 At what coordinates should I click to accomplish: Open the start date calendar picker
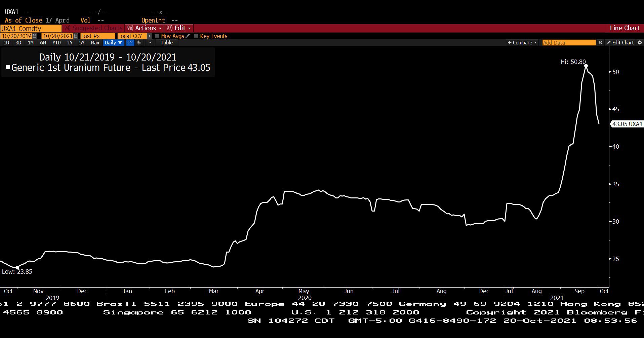click(x=35, y=36)
